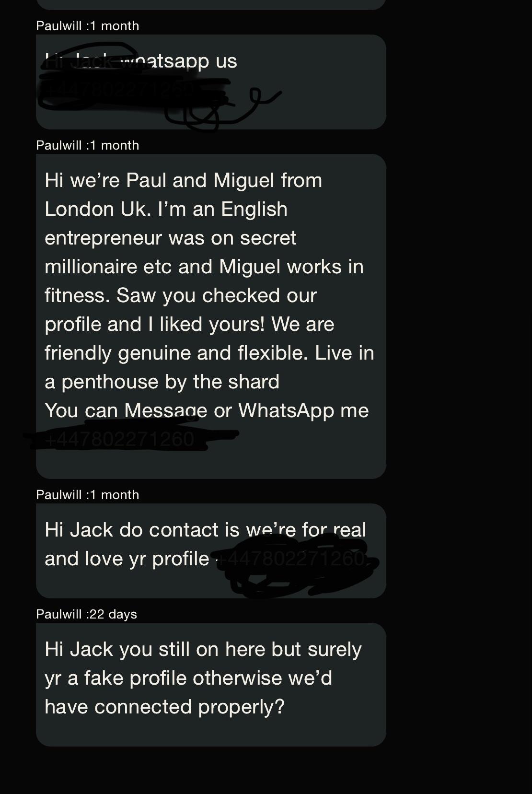The height and width of the screenshot is (794, 532).
Task: Open the 'surely yr a fake profile' message
Action: click(x=211, y=685)
